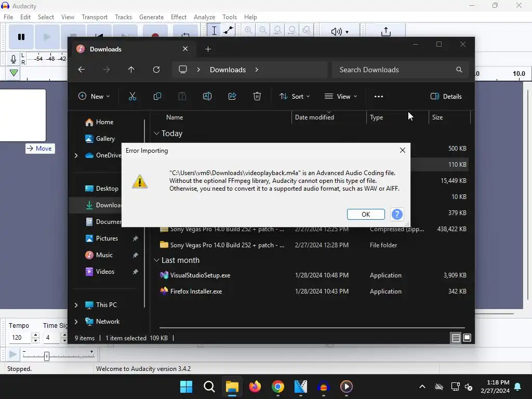Open Audacity File menu
The image size is (532, 399).
[8, 17]
